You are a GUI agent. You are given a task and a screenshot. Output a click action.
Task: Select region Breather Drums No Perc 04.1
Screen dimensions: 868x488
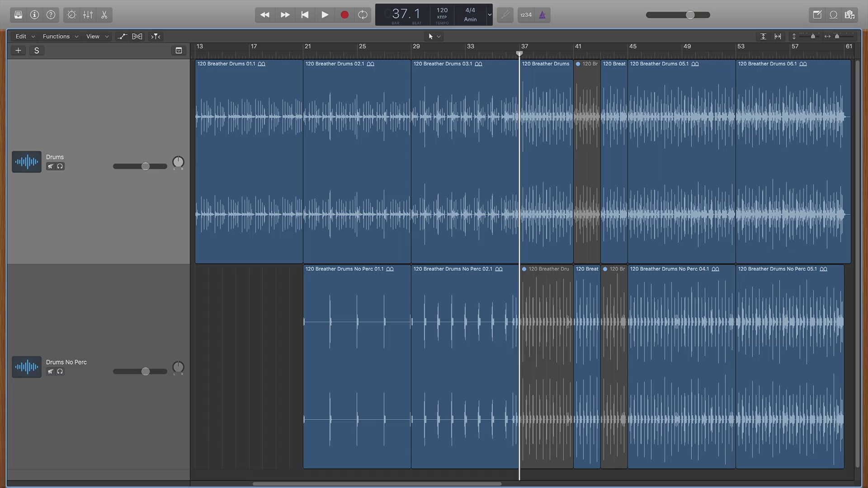(x=681, y=366)
